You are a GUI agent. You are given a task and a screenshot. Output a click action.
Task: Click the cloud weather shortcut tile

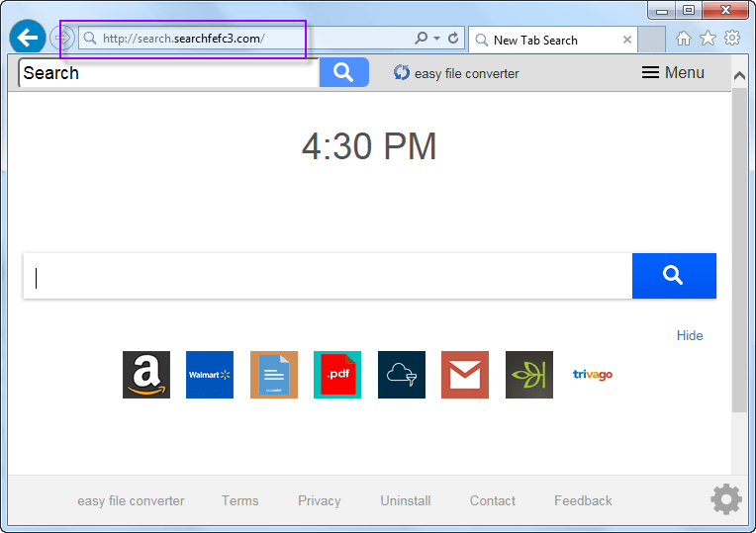(402, 375)
